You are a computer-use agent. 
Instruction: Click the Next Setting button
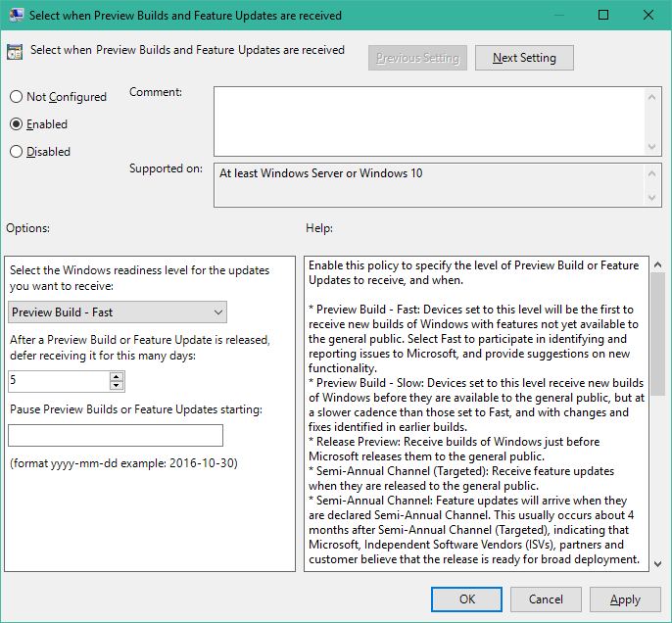tap(524, 58)
